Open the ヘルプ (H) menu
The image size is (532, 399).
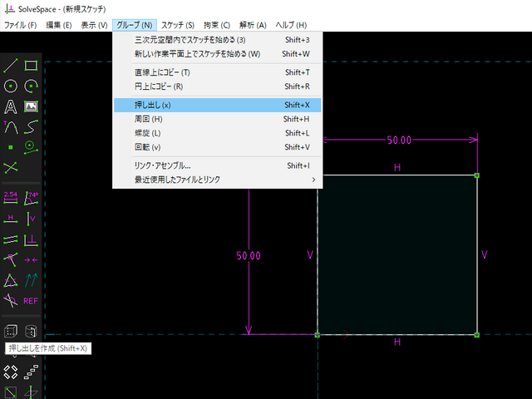pos(291,25)
